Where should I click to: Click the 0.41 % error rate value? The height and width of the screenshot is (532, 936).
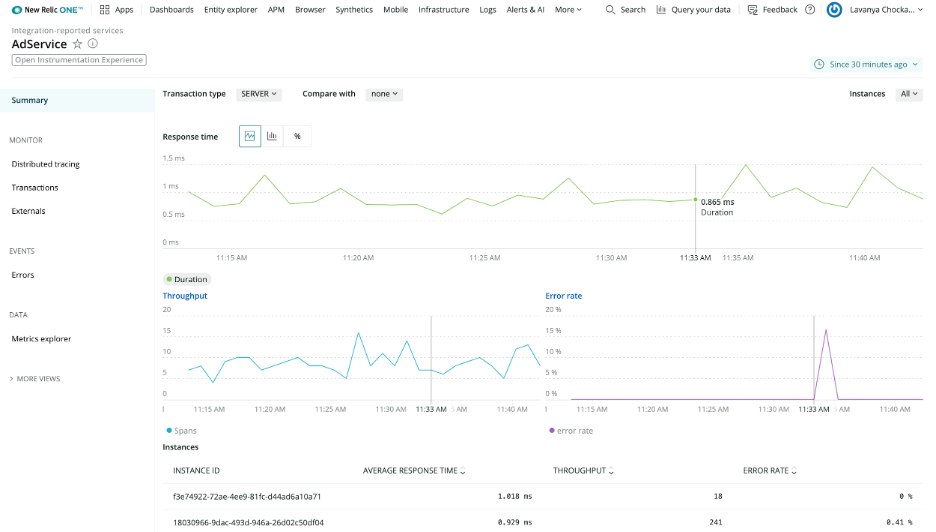coord(899,522)
